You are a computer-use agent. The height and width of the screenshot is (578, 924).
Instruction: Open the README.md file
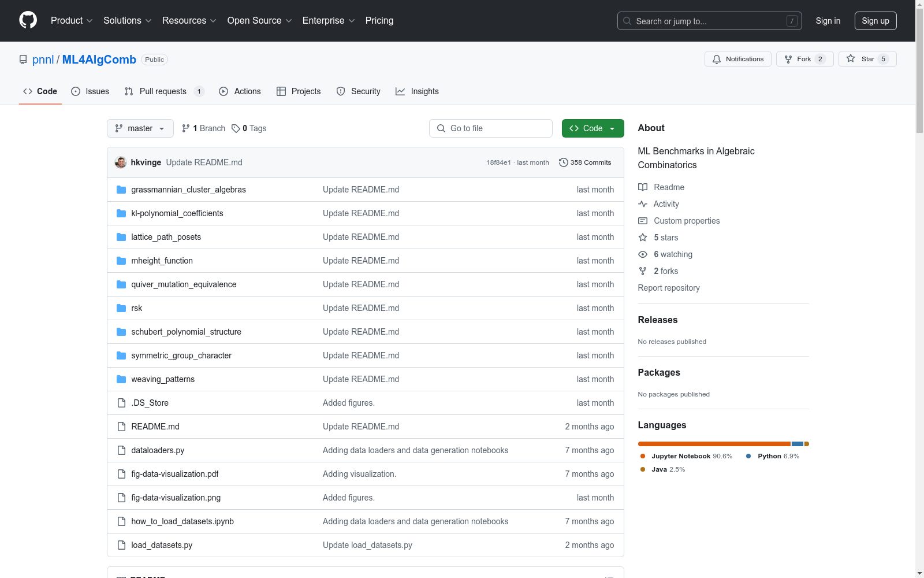pyautogui.click(x=155, y=427)
